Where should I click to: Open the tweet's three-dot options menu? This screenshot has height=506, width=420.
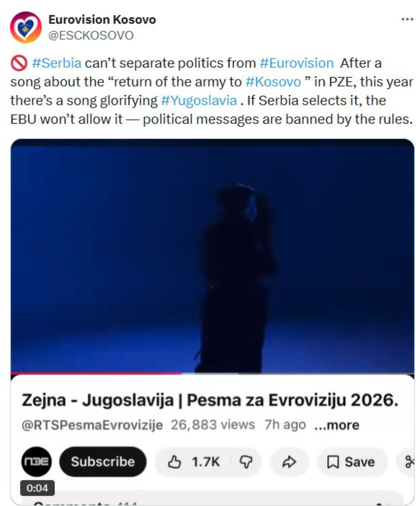[x=408, y=18]
